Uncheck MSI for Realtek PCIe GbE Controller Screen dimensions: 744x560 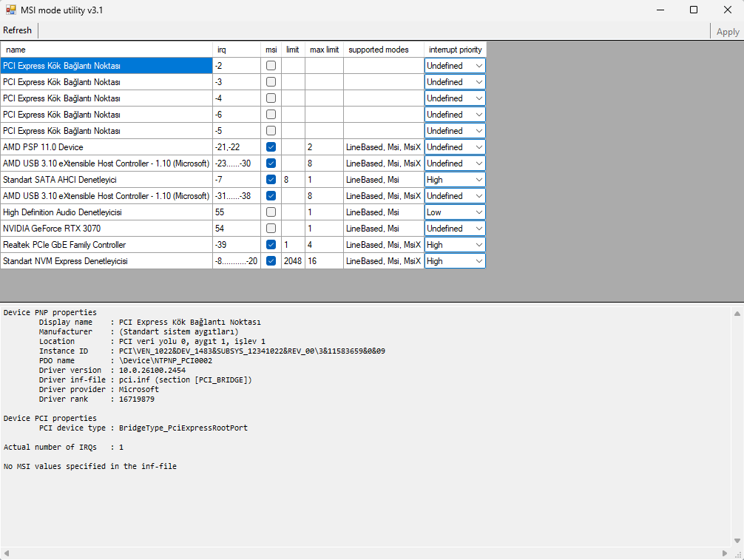pos(271,245)
